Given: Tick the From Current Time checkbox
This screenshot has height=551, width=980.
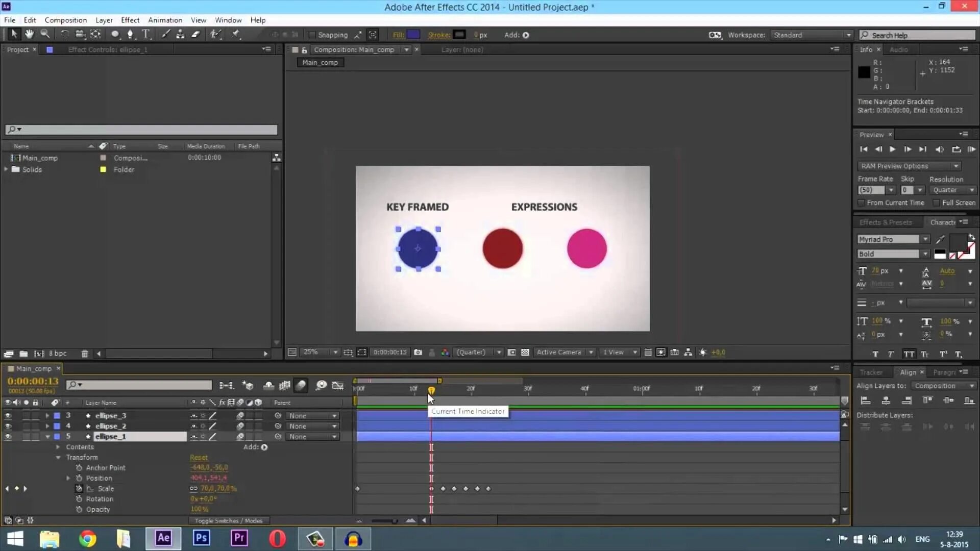Looking at the screenshot, I should pyautogui.click(x=862, y=203).
